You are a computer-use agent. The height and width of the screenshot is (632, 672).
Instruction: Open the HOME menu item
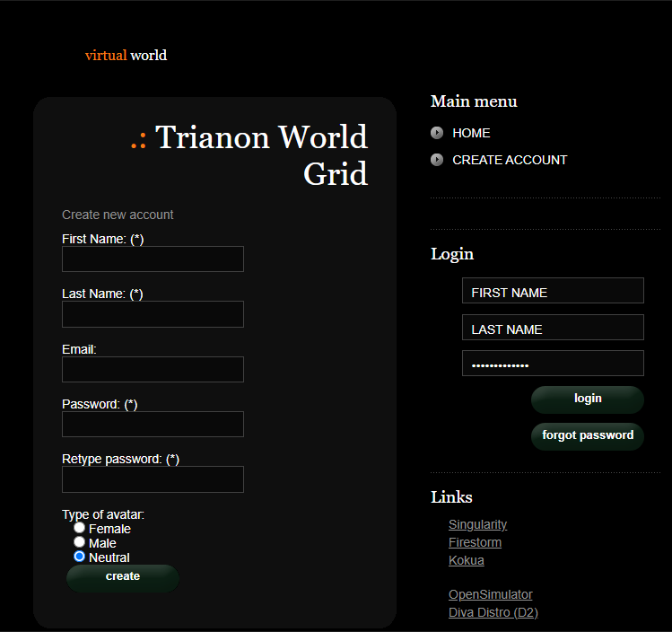tap(471, 133)
